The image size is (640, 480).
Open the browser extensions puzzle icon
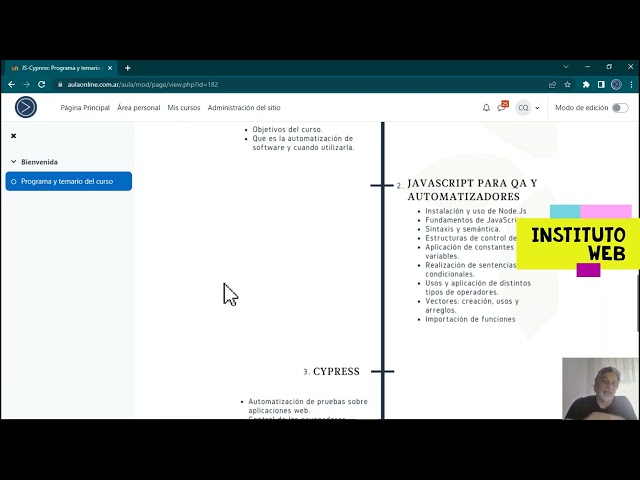pos(586,84)
